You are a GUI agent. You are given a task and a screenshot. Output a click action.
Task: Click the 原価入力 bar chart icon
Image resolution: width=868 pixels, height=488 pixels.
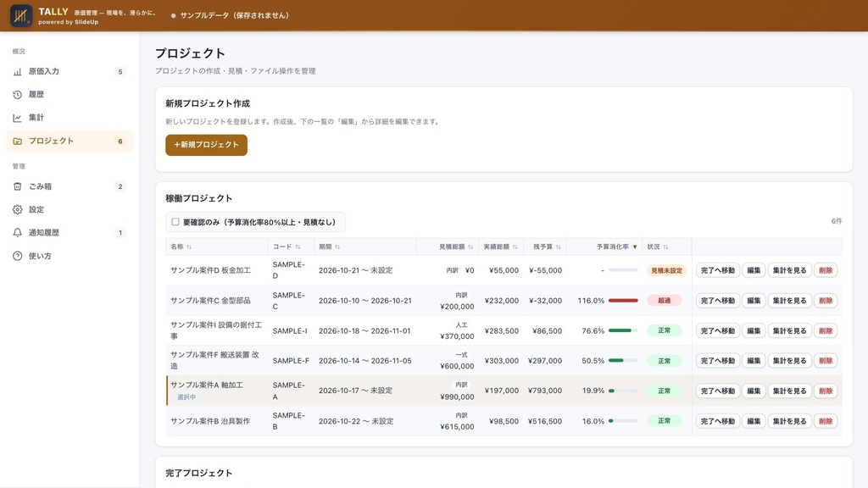coord(17,71)
